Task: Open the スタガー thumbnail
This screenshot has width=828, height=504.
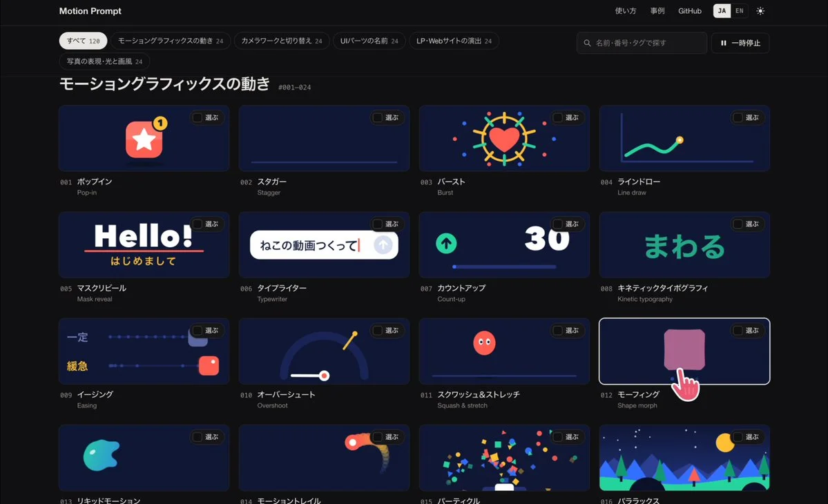Action: tap(325, 139)
